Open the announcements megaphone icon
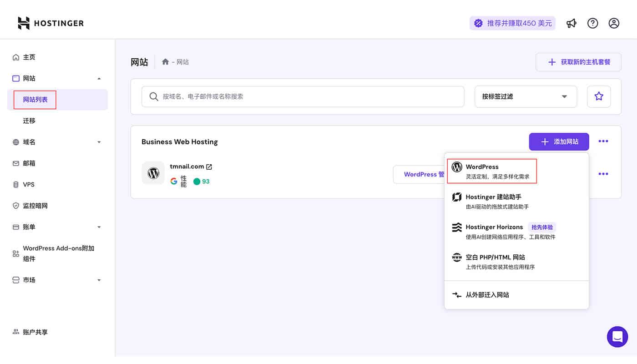Image resolution: width=637 pixels, height=364 pixels. 571,23
